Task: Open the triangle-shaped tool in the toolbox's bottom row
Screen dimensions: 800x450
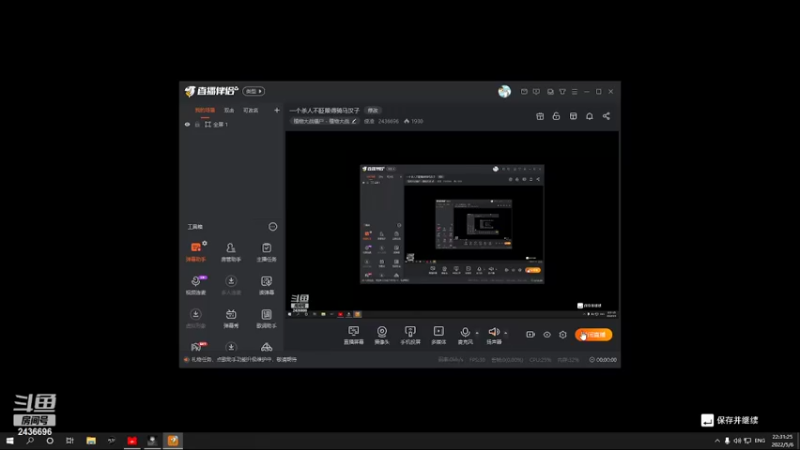Action: point(266,347)
